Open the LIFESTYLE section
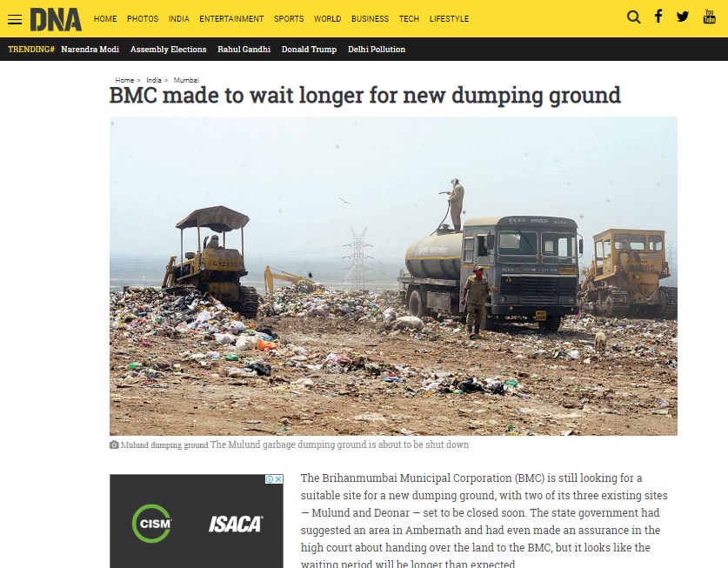The image size is (728, 568). [x=449, y=19]
